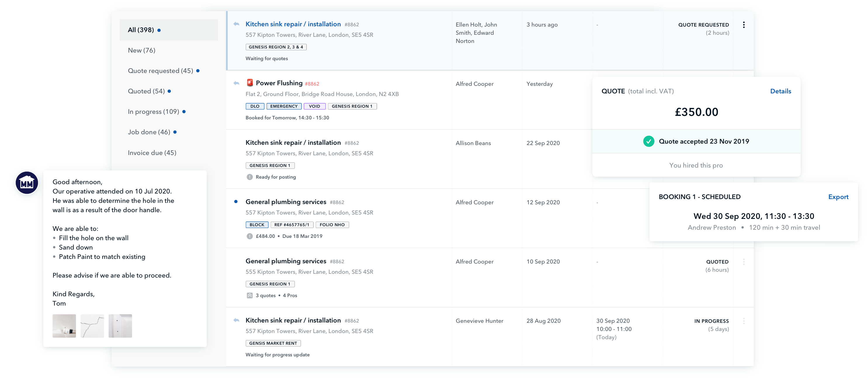Click the quotes icon beside 3 quotes
868x380 pixels.
click(249, 296)
